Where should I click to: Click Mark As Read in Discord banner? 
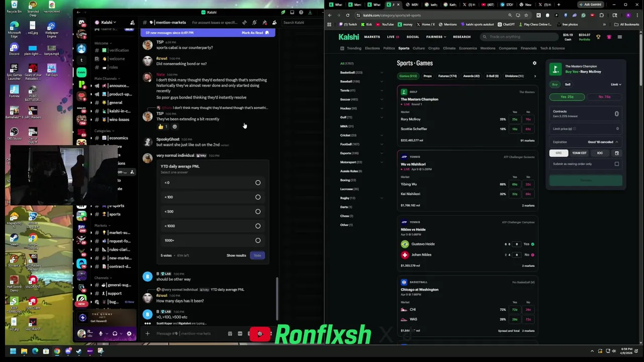255,33
